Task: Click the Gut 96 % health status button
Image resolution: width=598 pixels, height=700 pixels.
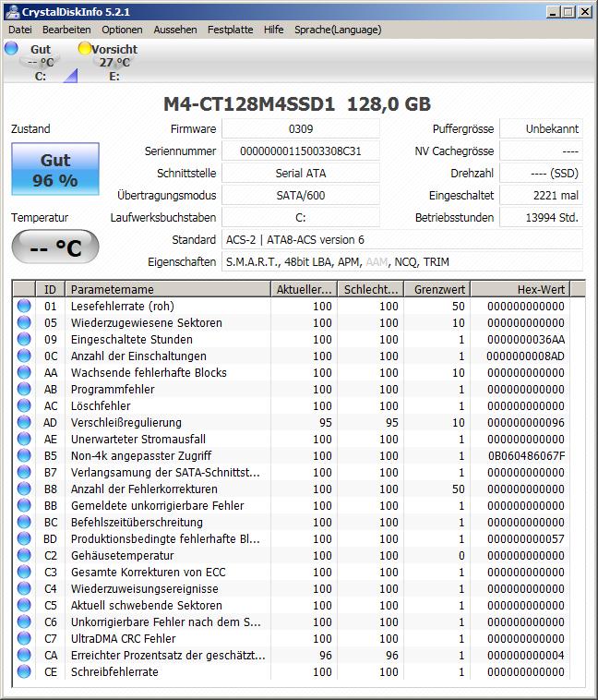Action: click(x=55, y=169)
